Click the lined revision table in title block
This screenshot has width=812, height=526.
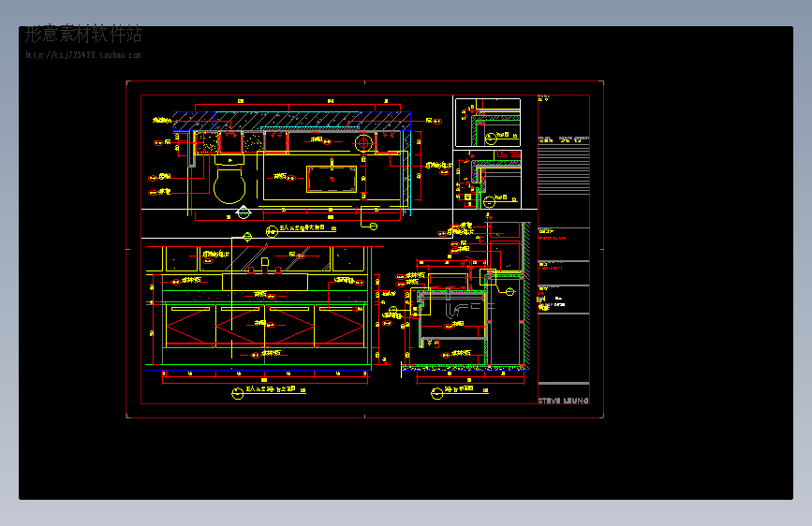pyautogui.click(x=564, y=169)
